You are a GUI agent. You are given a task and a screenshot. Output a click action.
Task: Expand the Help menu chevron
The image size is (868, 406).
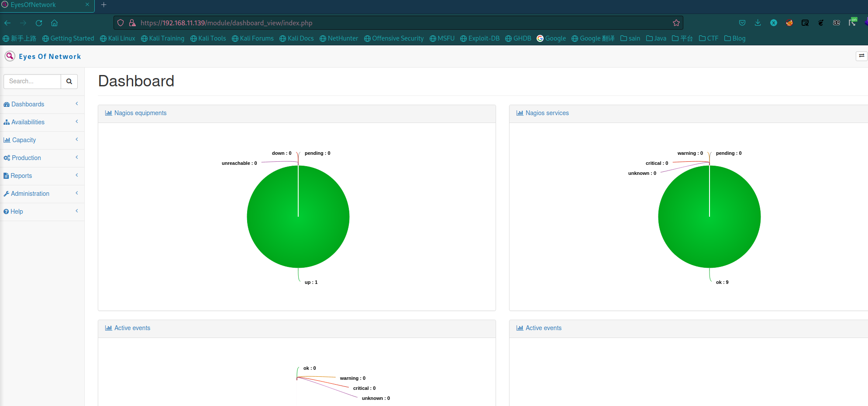[77, 211]
